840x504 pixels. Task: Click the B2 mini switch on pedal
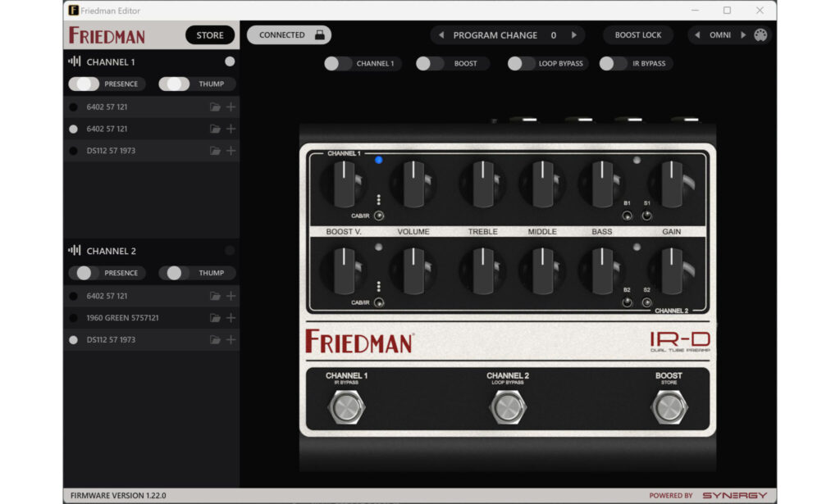627,303
